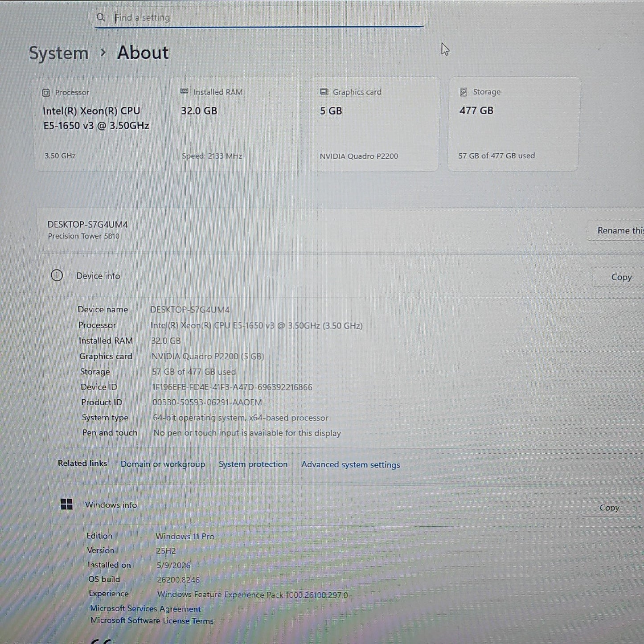This screenshot has height=644, width=644.
Task: Go back to System breadcrumb
Action: (x=58, y=53)
